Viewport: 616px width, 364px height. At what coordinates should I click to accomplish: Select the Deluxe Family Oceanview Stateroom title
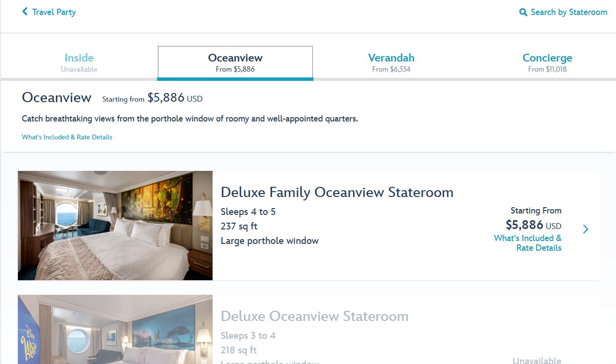pos(337,192)
